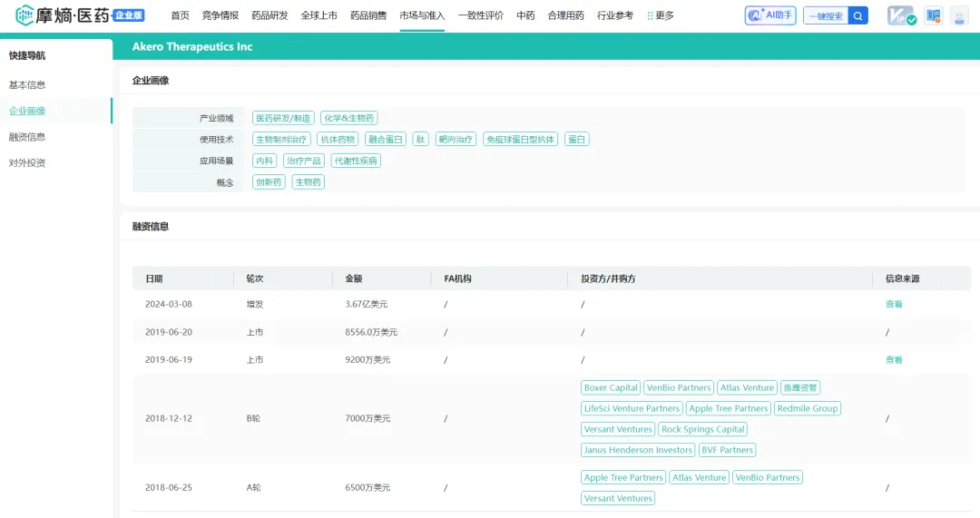Select 融资信息 in the quick navigation
Viewport: 980px width, 518px height.
27,137
